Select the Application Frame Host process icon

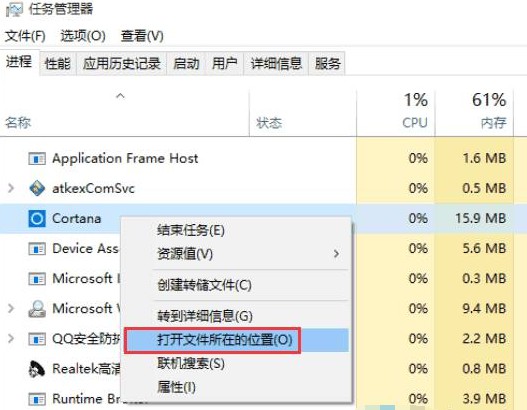coord(37,159)
